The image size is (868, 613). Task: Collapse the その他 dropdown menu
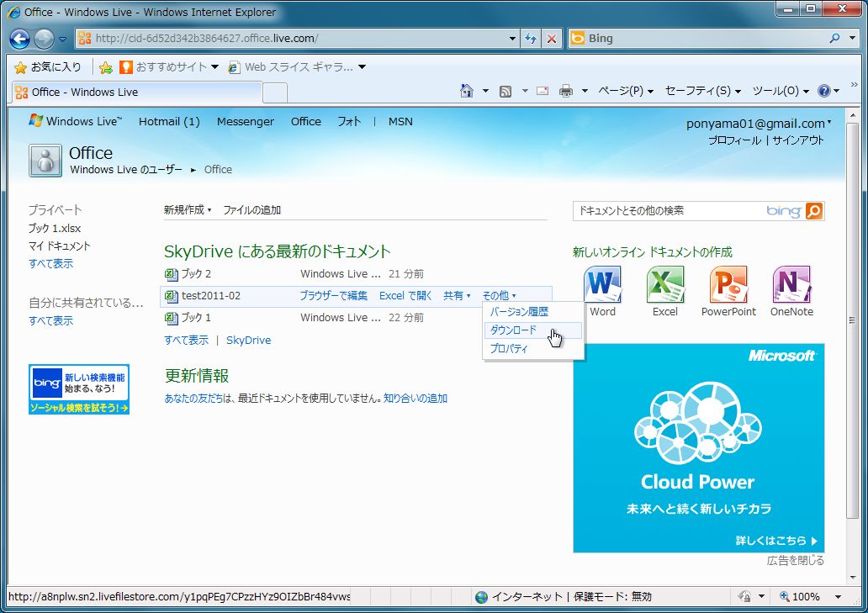(499, 295)
